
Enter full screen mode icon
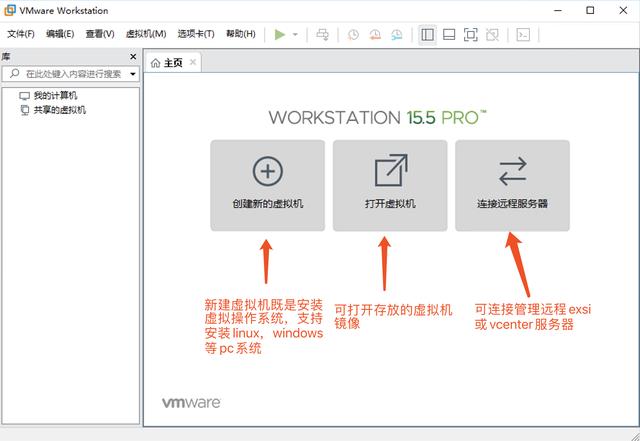pyautogui.click(x=471, y=35)
